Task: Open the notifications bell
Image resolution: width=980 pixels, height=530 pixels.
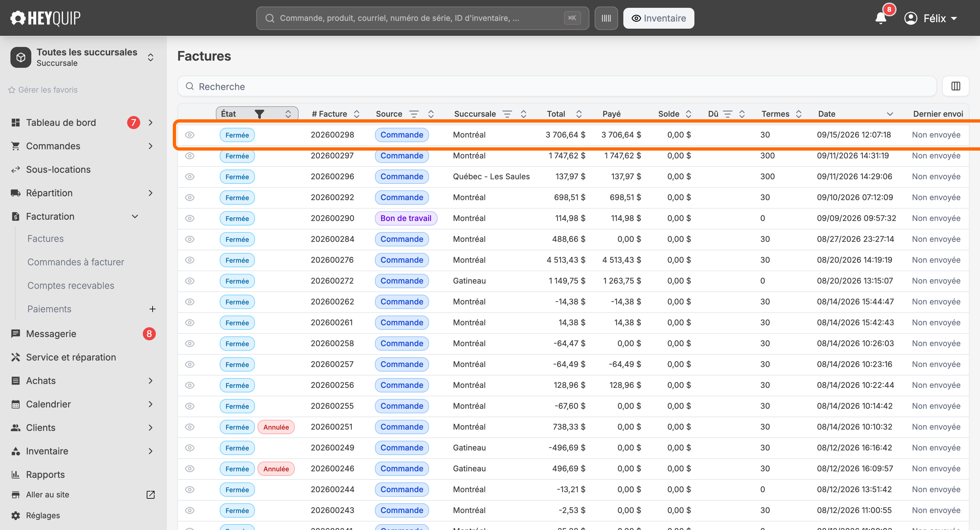Action: (880, 18)
